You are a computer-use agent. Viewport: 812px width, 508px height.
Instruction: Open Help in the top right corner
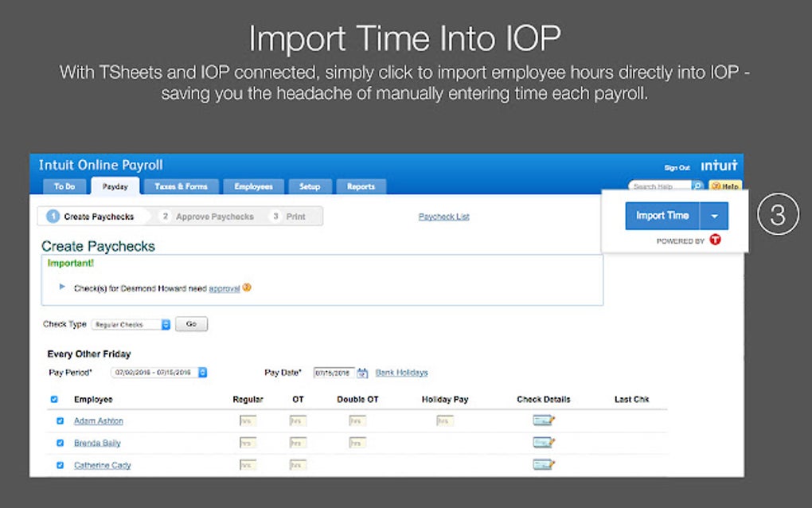tap(725, 186)
